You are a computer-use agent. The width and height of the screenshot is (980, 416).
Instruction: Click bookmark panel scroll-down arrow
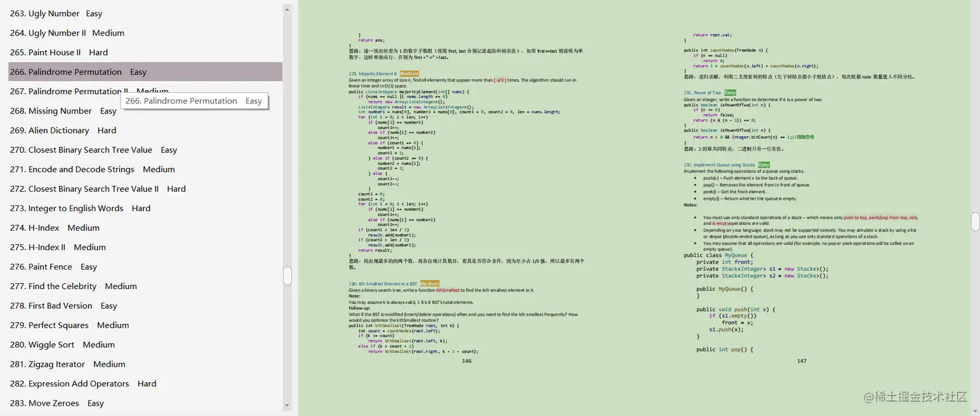287,406
